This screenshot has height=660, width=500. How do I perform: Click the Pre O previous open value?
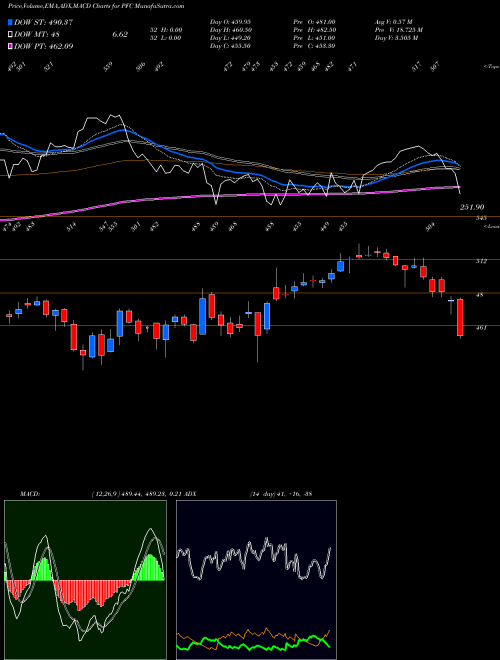314,22
